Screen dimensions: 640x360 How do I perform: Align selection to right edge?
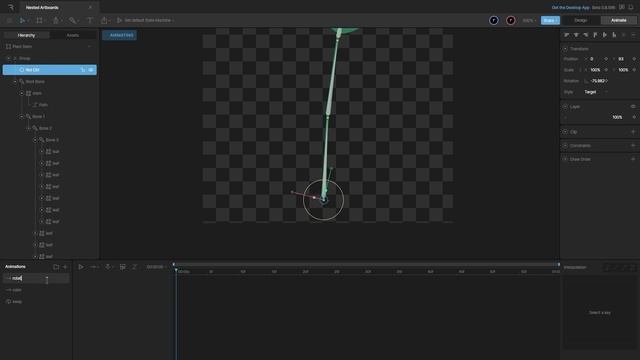click(x=586, y=35)
